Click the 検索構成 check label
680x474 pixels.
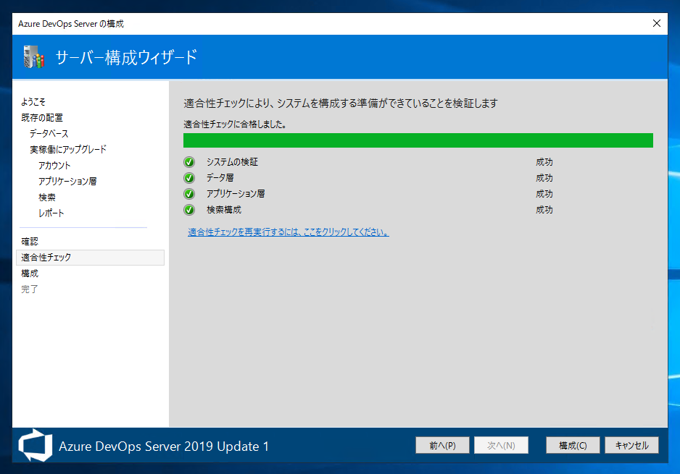point(224,210)
